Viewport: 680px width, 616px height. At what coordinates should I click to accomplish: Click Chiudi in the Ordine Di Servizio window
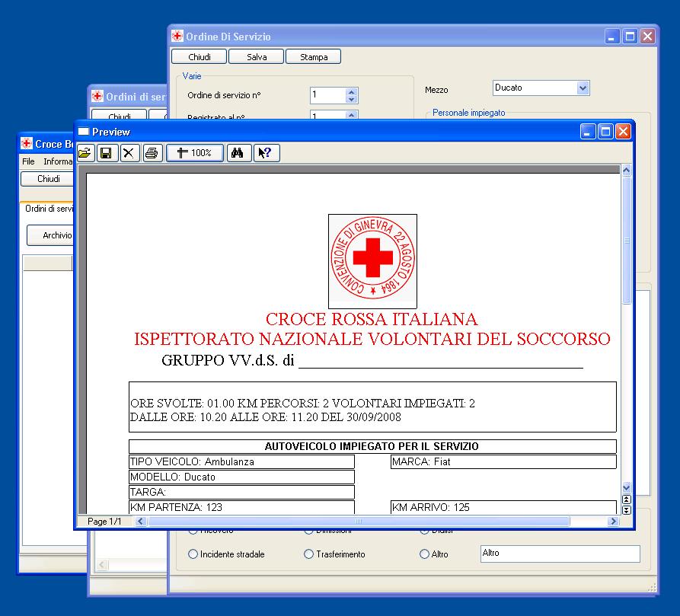pos(200,57)
